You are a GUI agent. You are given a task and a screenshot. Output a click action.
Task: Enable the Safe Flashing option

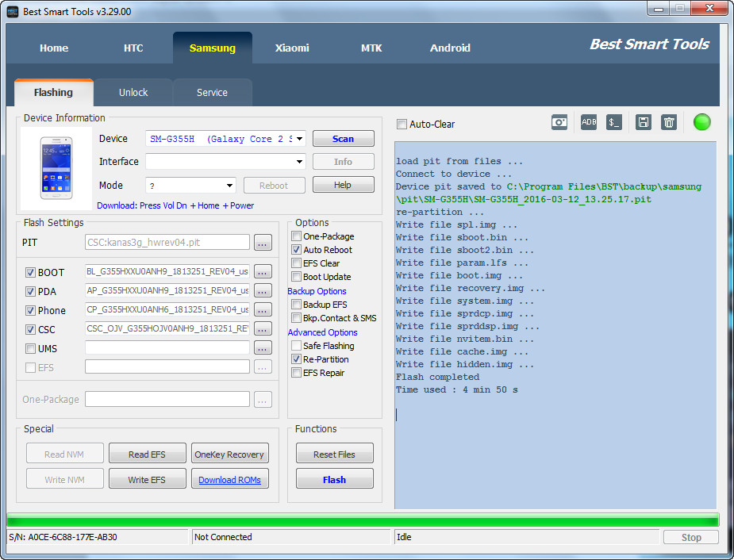coord(296,346)
